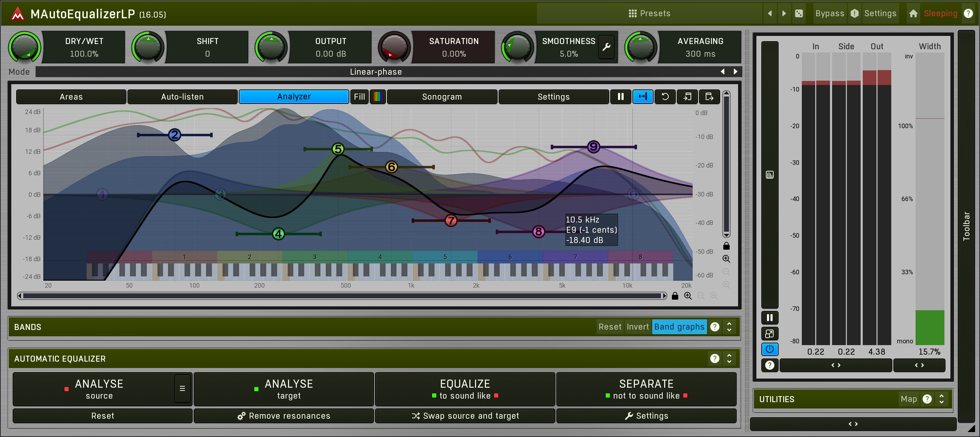
Task: Click the MeldaProduction logo icon
Action: pyautogui.click(x=17, y=14)
